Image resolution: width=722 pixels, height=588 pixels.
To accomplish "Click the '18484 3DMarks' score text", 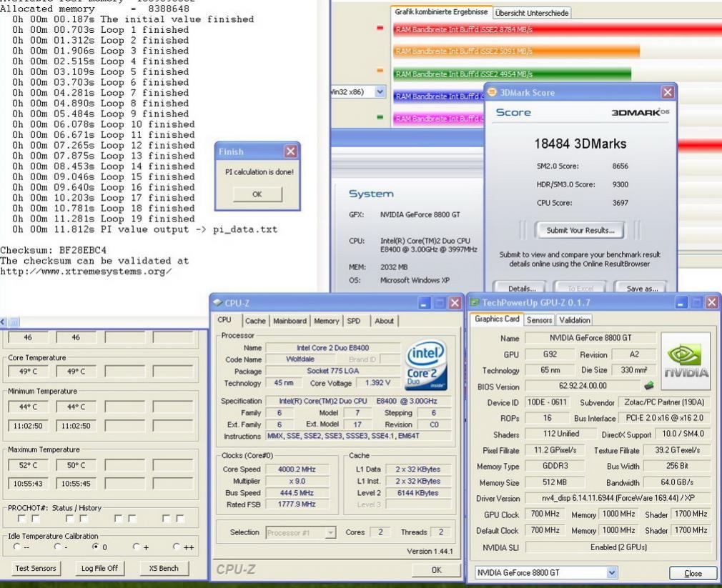I will pyautogui.click(x=580, y=144).
